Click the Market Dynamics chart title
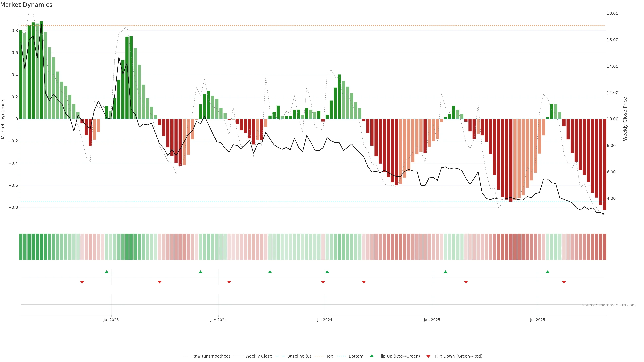644x362 pixels. pos(26,5)
